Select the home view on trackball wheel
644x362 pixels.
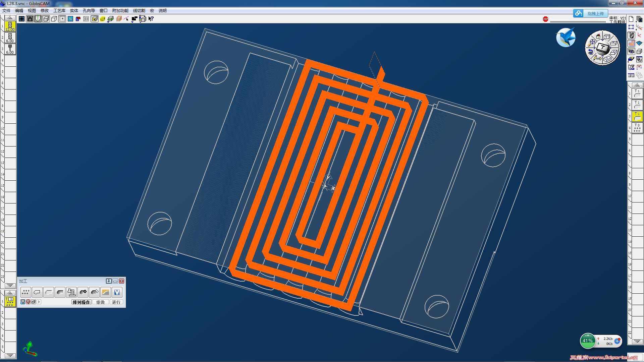[x=598, y=37]
